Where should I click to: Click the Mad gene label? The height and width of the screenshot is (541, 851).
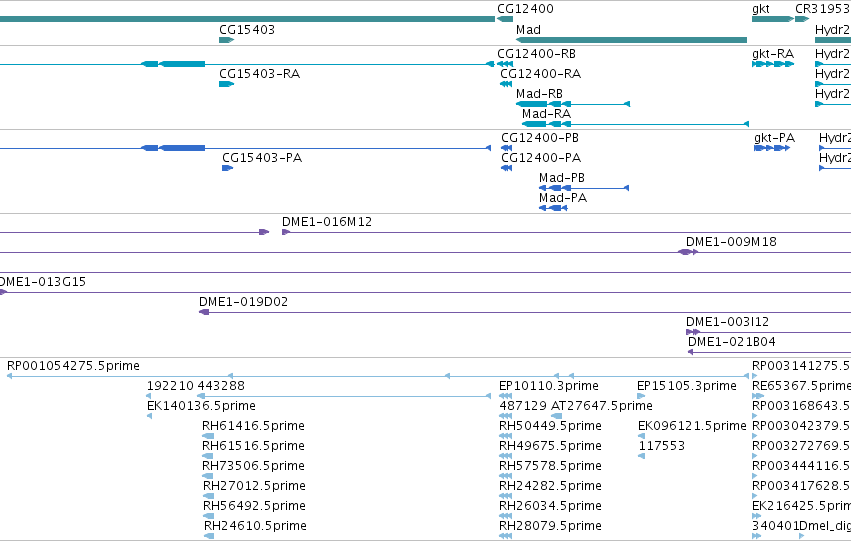click(x=528, y=30)
